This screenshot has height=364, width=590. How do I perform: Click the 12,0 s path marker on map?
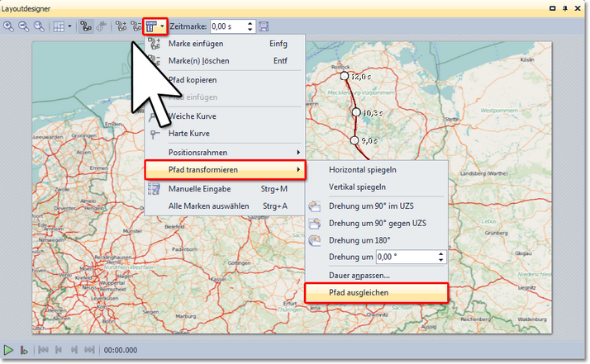pos(345,76)
